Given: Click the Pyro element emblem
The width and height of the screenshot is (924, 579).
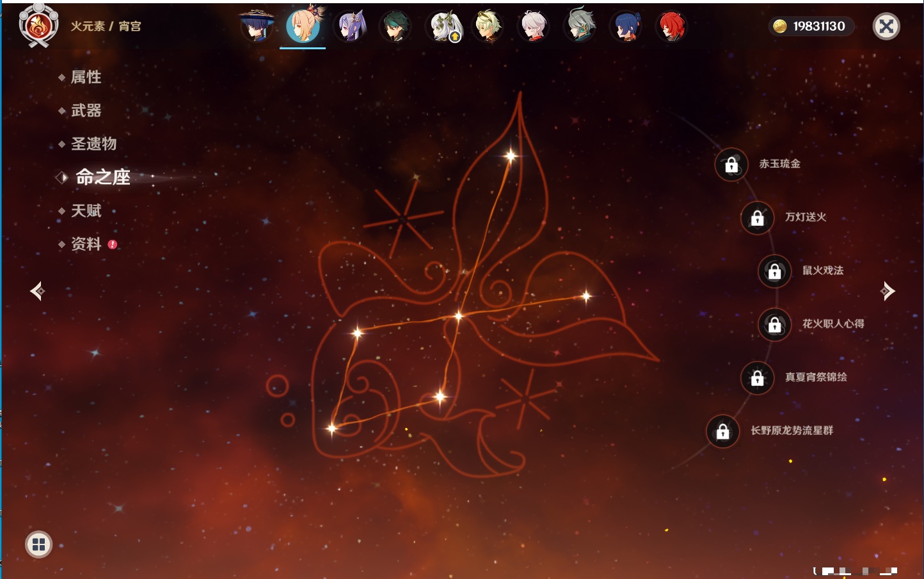Looking at the screenshot, I should pyautogui.click(x=38, y=26).
